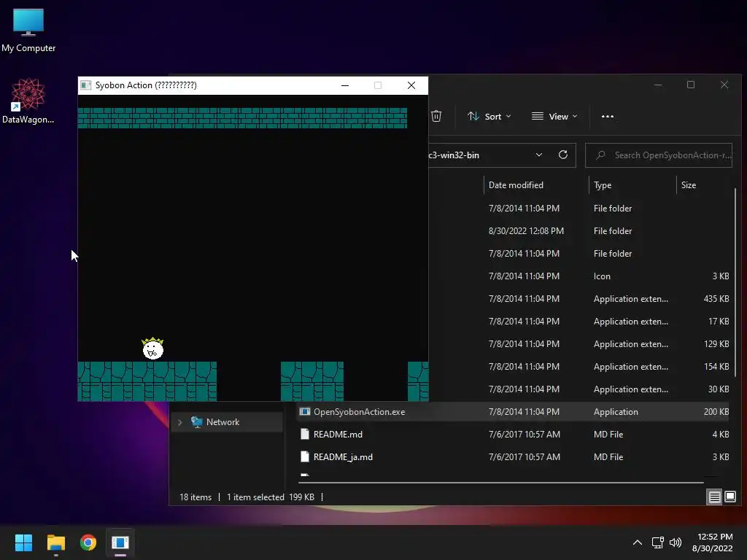This screenshot has width=747, height=560.
Task: Click the Search OpenSyobonAction search box
Action: 659,155
